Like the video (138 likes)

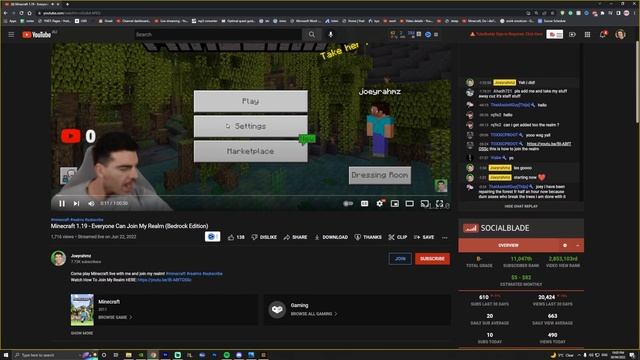pyautogui.click(x=236, y=237)
